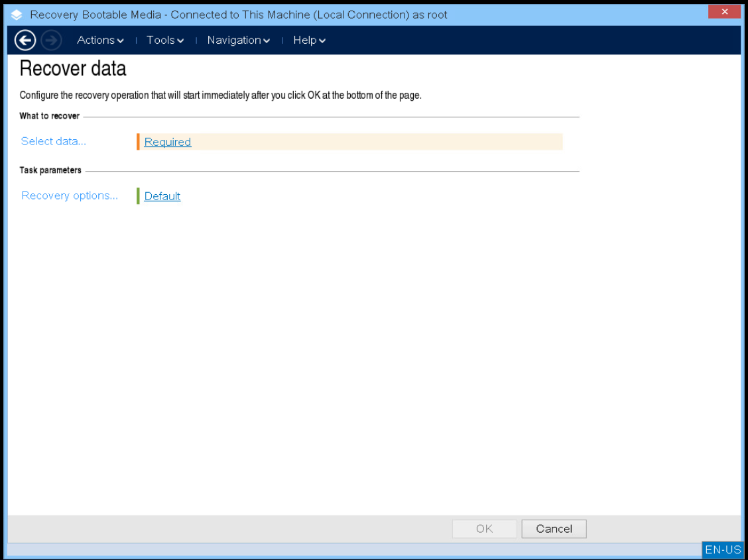748x560 pixels.
Task: Expand the Tools dropdown chevron
Action: click(180, 40)
